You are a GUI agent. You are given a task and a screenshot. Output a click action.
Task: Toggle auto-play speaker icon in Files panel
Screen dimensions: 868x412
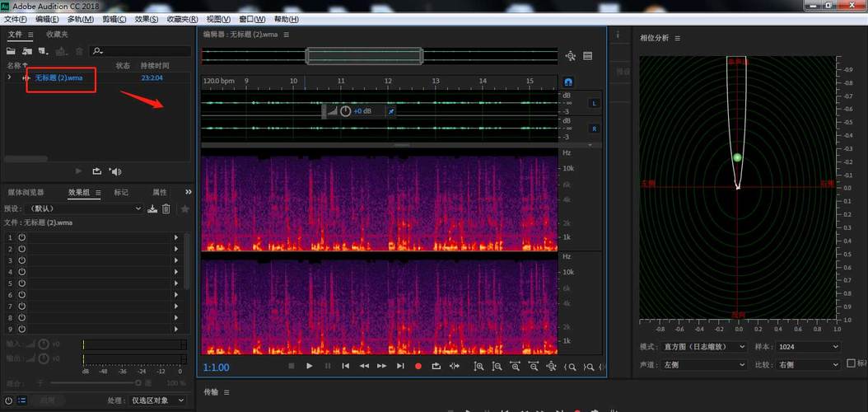[115, 171]
